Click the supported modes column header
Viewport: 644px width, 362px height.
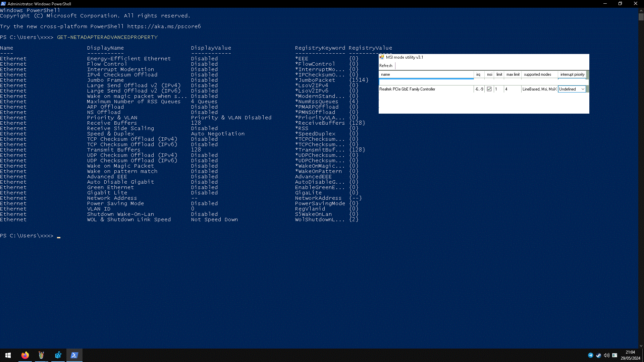[x=537, y=74]
